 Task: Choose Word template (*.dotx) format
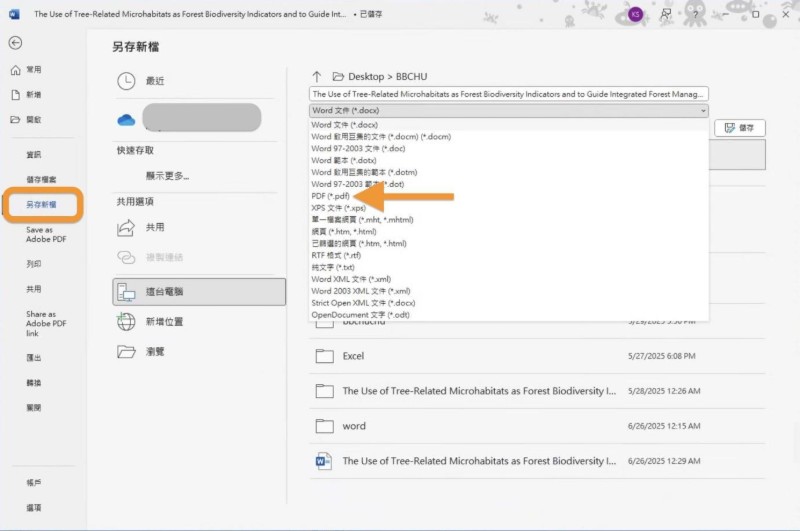pyautogui.click(x=509, y=160)
